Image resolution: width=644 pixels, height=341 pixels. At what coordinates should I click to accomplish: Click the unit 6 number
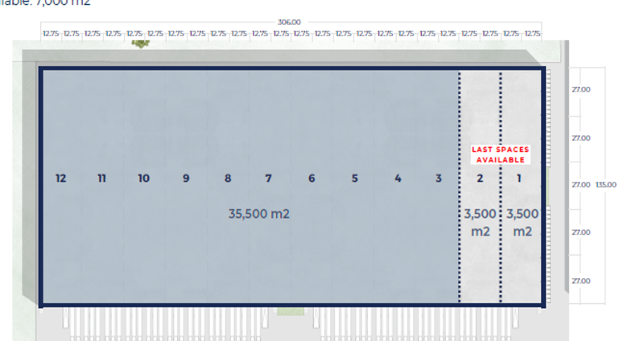[312, 179]
